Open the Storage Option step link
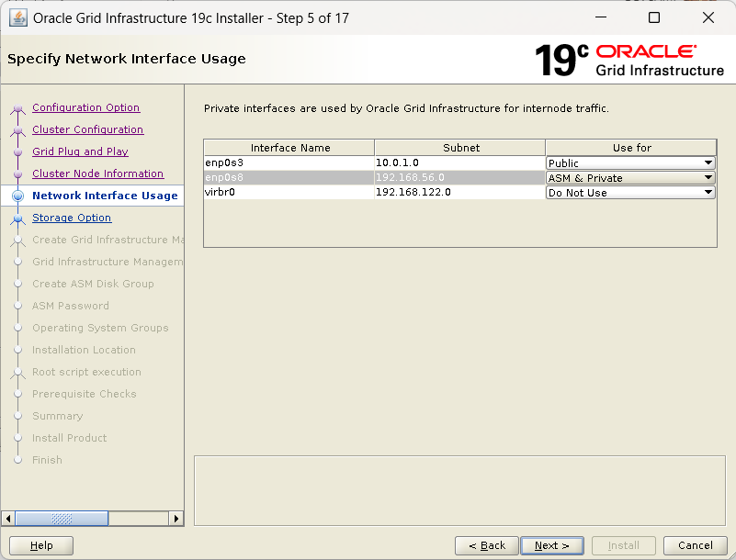Screen dimensions: 736x560 pyautogui.click(x=72, y=218)
